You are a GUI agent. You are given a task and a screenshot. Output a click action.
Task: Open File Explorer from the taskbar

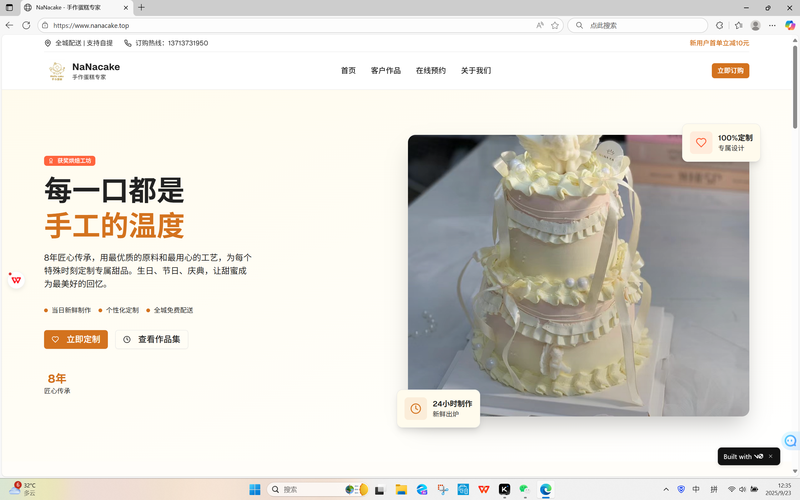tap(401, 489)
